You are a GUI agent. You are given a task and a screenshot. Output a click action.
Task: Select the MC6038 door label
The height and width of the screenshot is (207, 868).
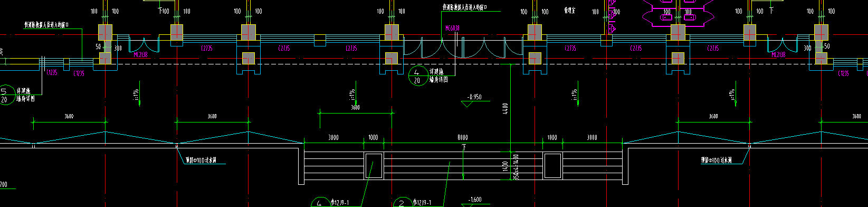coord(452,27)
